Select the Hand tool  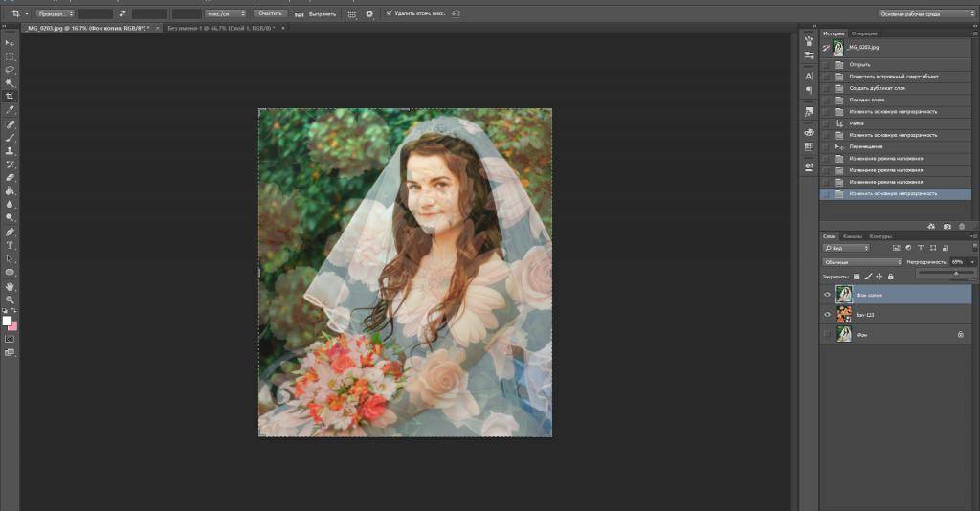10,286
